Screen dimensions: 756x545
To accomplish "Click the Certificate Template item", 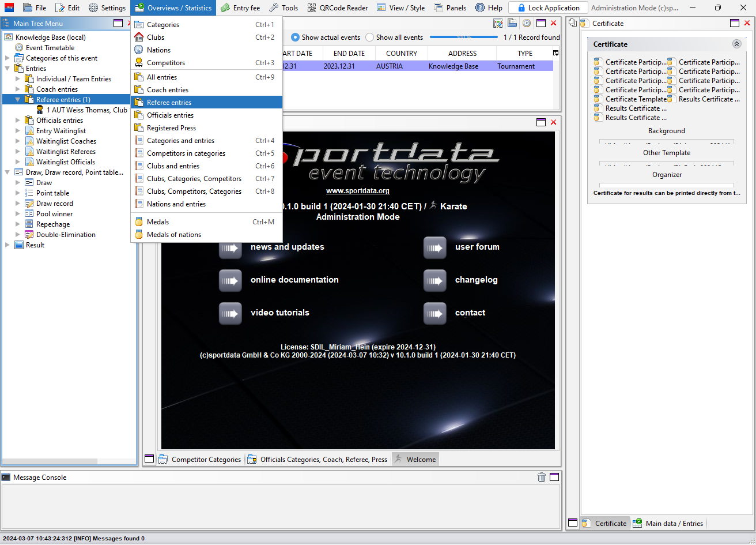I will click(x=630, y=99).
